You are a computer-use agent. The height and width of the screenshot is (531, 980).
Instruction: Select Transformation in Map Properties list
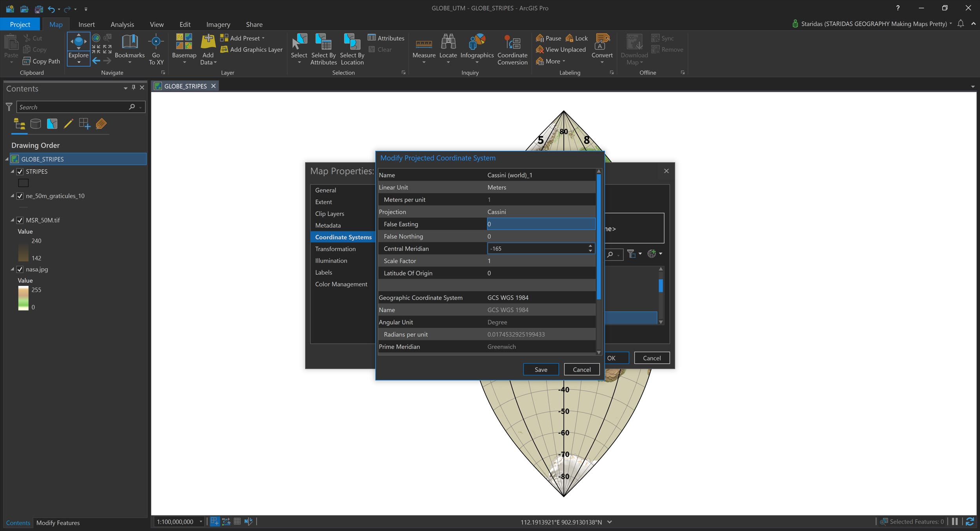click(x=335, y=249)
